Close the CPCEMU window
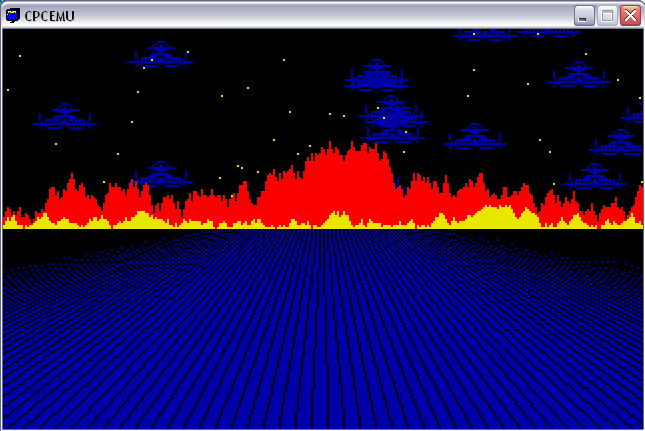The height and width of the screenshot is (431, 645). pos(630,16)
